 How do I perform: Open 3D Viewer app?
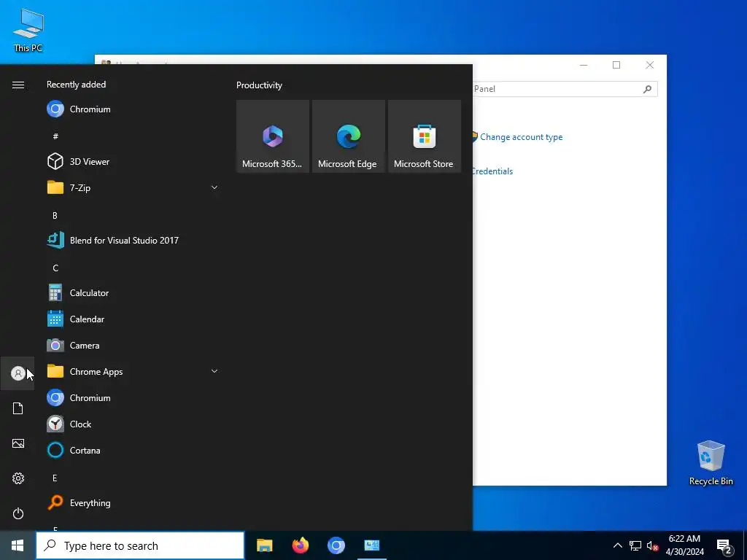click(133, 161)
